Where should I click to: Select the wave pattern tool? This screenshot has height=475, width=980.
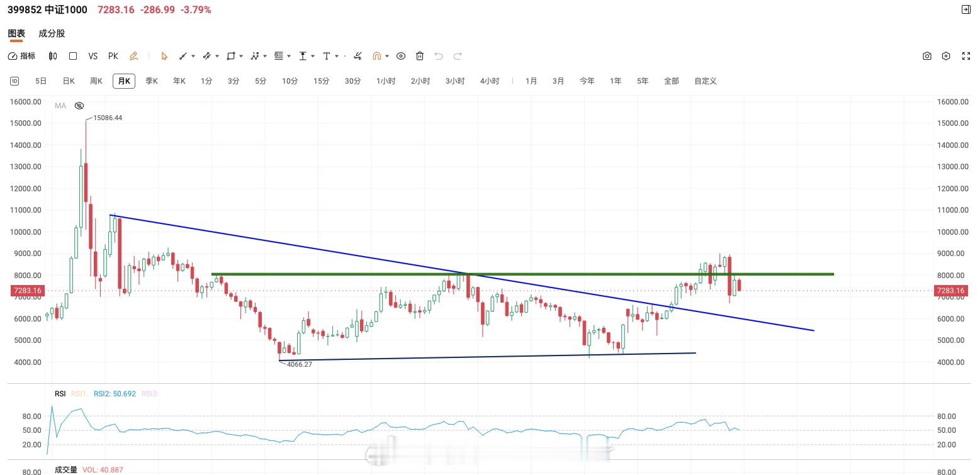(x=255, y=56)
